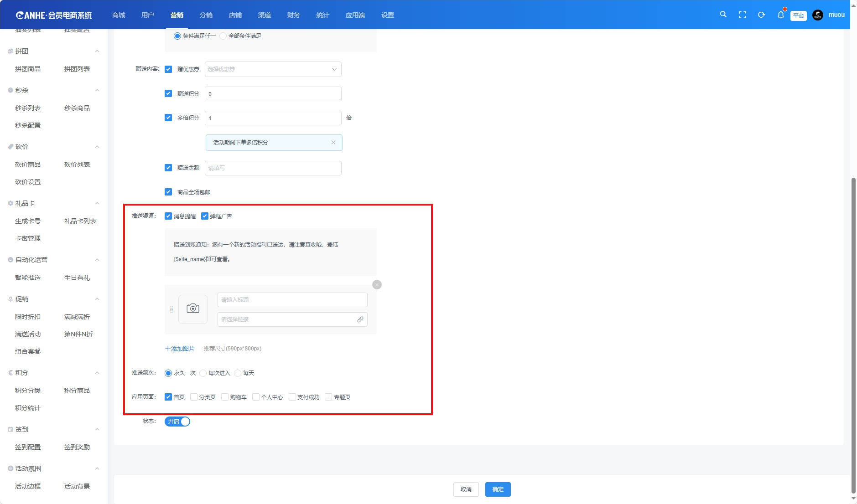Viewport: 857px width, 504px height.
Task: Open the 选择优惠券 dropdown
Action: [x=273, y=69]
